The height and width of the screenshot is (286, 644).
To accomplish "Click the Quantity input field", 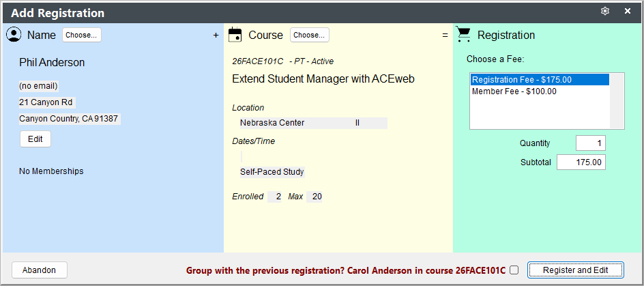I will [x=591, y=143].
